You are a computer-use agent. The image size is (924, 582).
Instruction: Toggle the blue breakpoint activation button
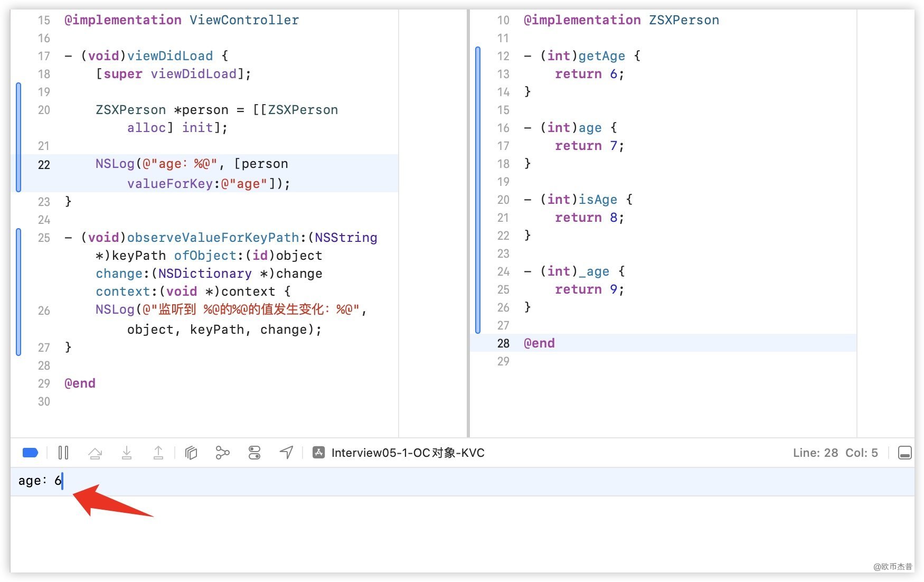coord(30,453)
